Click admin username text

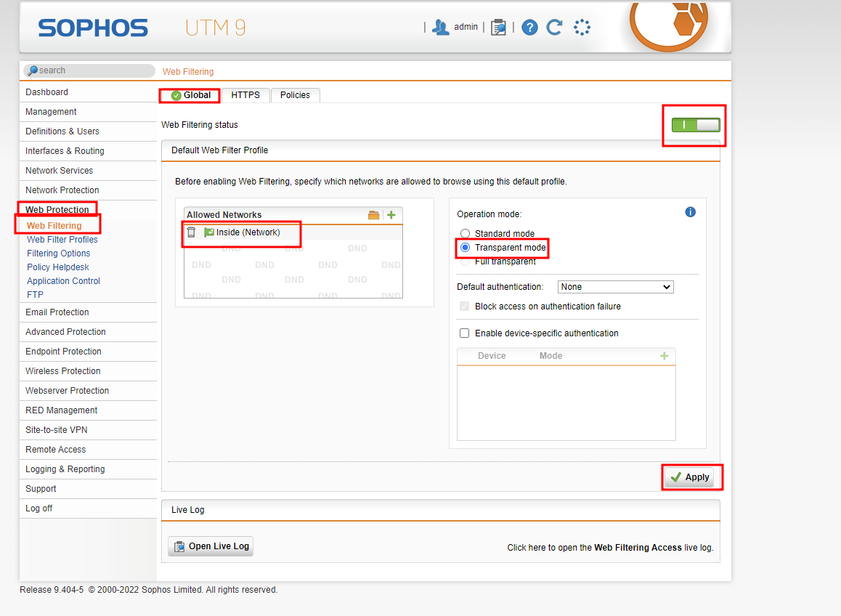(x=466, y=27)
